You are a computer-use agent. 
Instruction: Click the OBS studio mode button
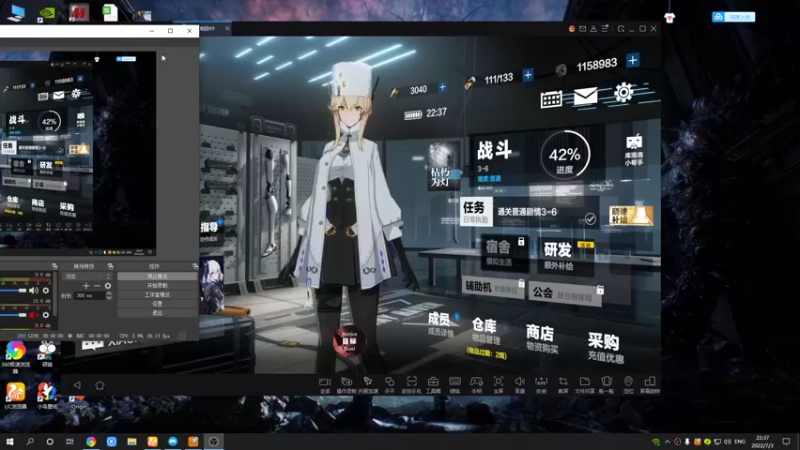coord(157,294)
